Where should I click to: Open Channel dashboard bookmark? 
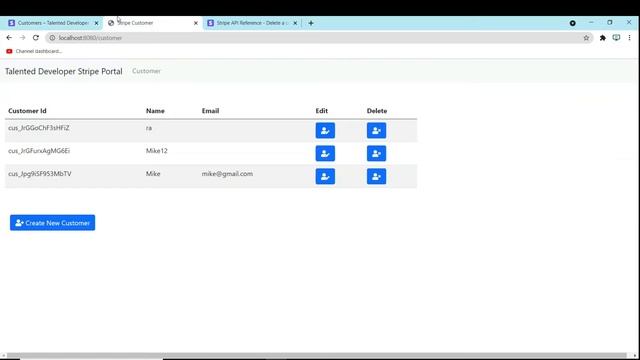(34, 51)
